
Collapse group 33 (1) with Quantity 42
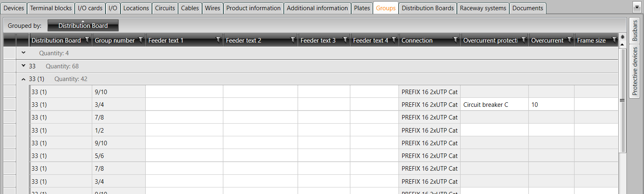[23, 79]
